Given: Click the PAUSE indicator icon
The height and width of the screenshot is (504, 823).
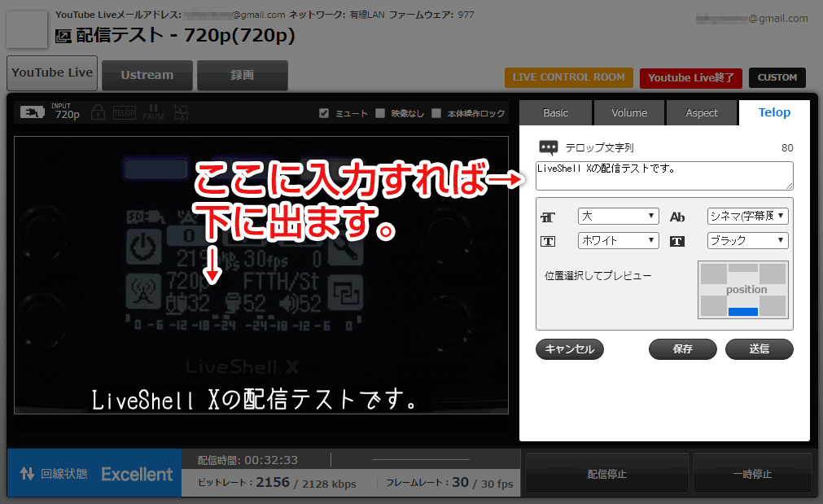Looking at the screenshot, I should pos(154,112).
